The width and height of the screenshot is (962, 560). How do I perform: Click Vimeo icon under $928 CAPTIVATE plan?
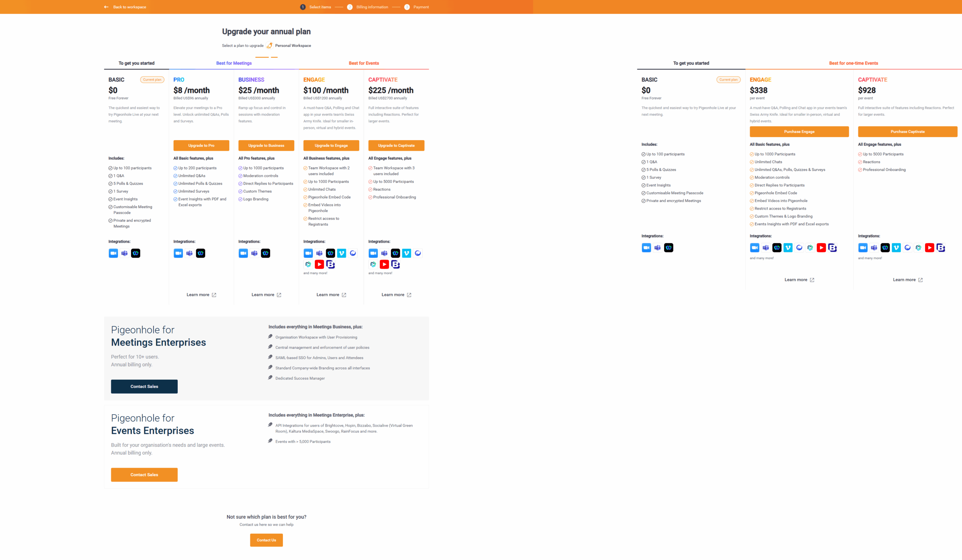pyautogui.click(x=896, y=248)
